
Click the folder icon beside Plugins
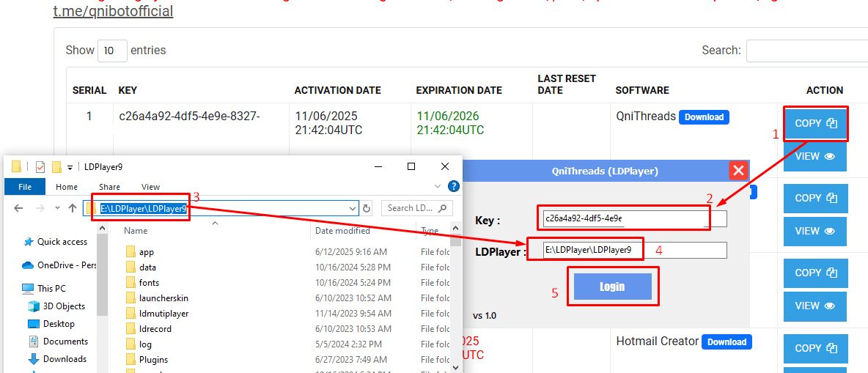click(130, 359)
